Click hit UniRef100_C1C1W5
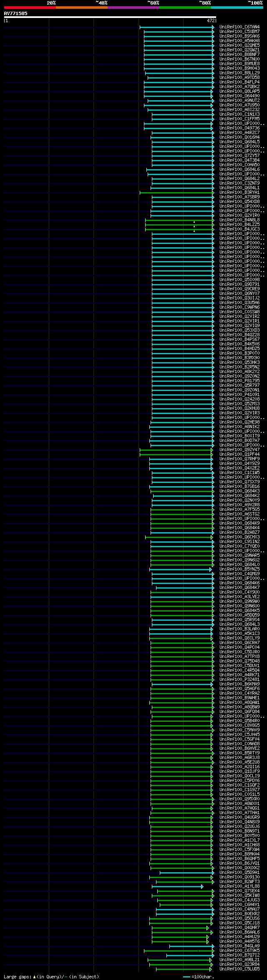This screenshot has width=267, height=980. click(239, 473)
